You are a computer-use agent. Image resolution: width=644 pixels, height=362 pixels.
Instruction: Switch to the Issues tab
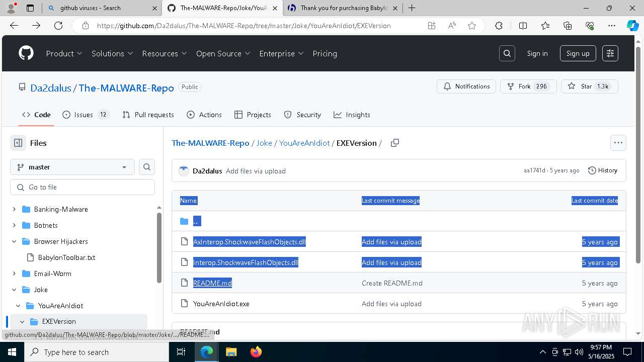(x=86, y=115)
